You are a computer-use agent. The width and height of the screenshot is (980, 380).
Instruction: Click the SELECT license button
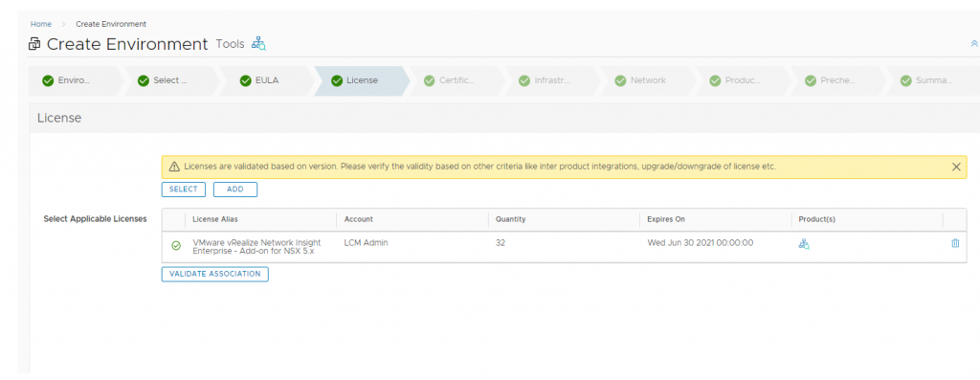pyautogui.click(x=184, y=190)
